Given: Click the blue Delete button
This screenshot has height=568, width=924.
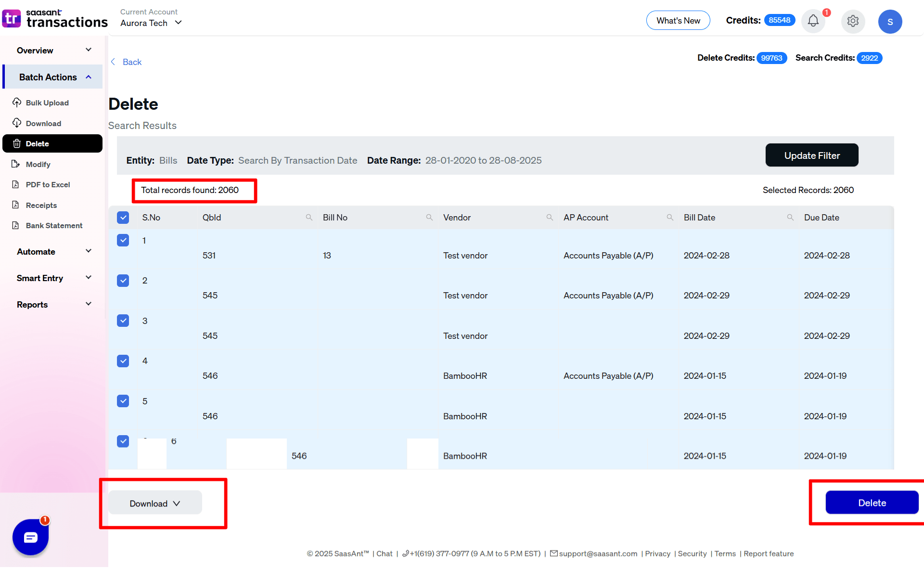Looking at the screenshot, I should click(872, 503).
